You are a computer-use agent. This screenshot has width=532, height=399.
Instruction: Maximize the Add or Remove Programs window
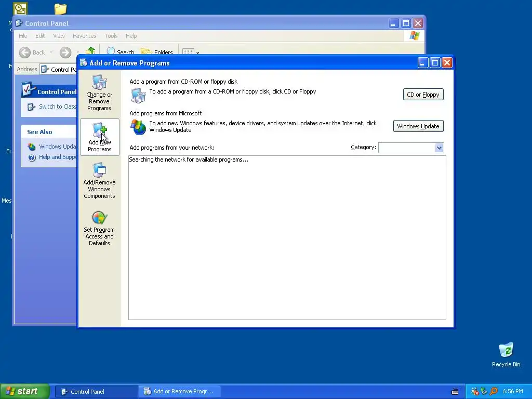[x=435, y=63]
